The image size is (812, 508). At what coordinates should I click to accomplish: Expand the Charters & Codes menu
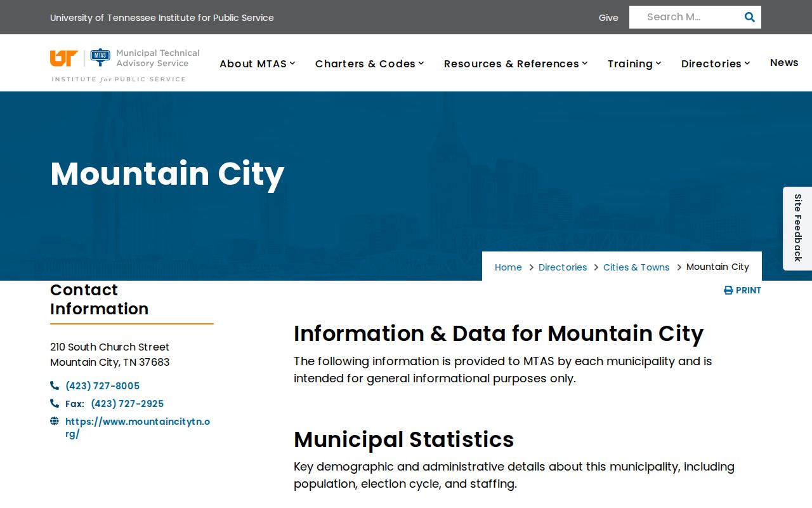click(370, 63)
